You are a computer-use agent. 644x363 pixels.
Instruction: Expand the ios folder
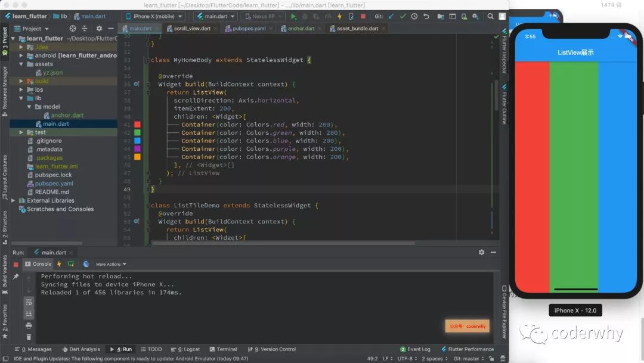point(21,89)
